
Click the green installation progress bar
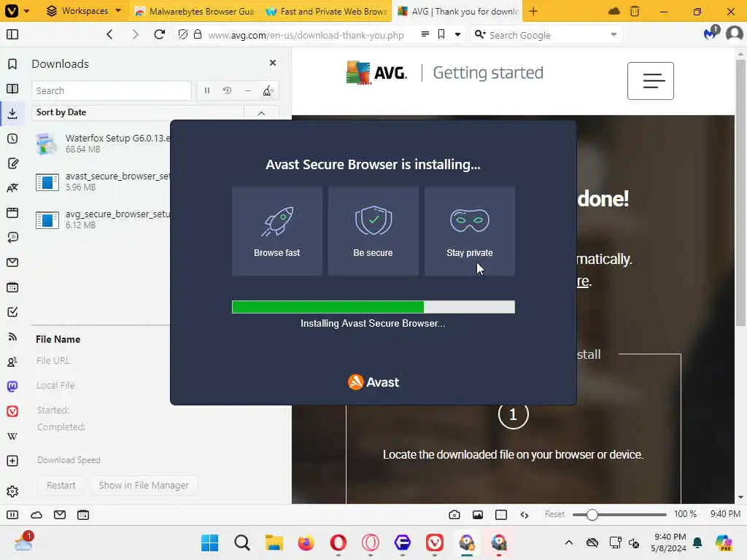[x=373, y=307]
